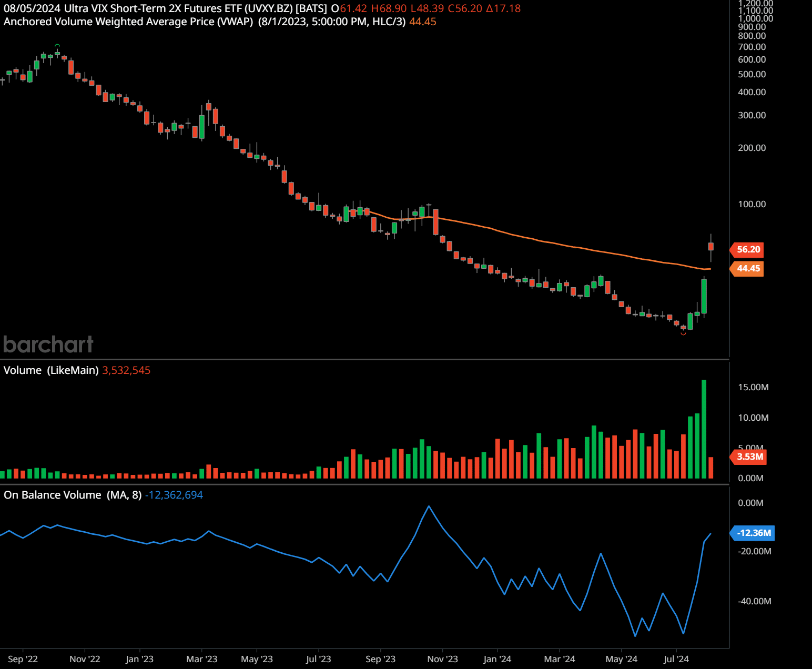This screenshot has height=669, width=812.
Task: Click the 100.00 price axis label
Action: coord(752,204)
